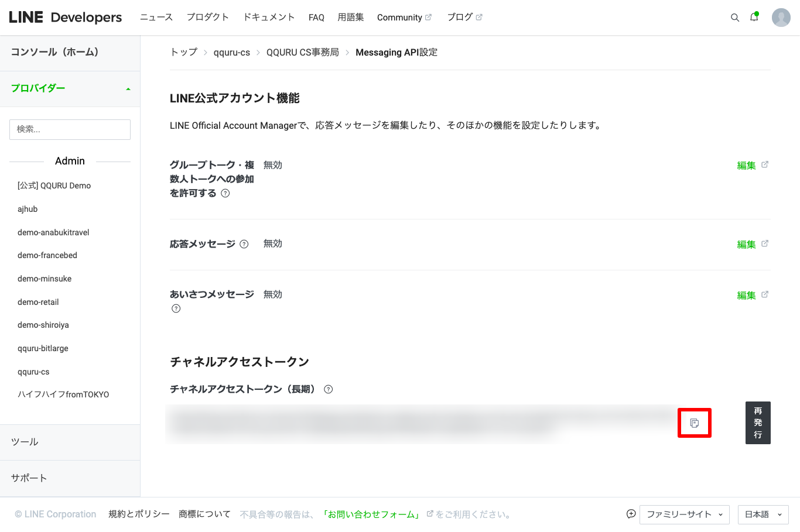The image size is (800, 532).
Task: Open the プロダクト menu
Action: [207, 18]
